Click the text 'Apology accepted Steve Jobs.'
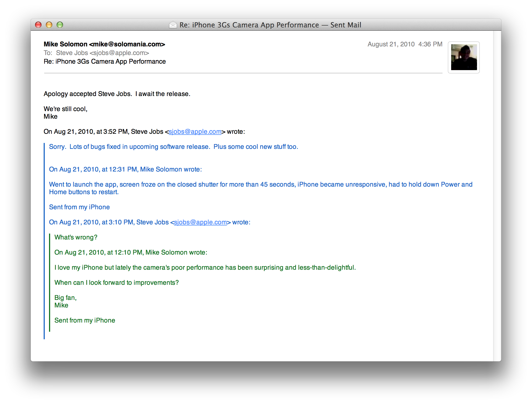532x404 pixels. click(x=88, y=94)
